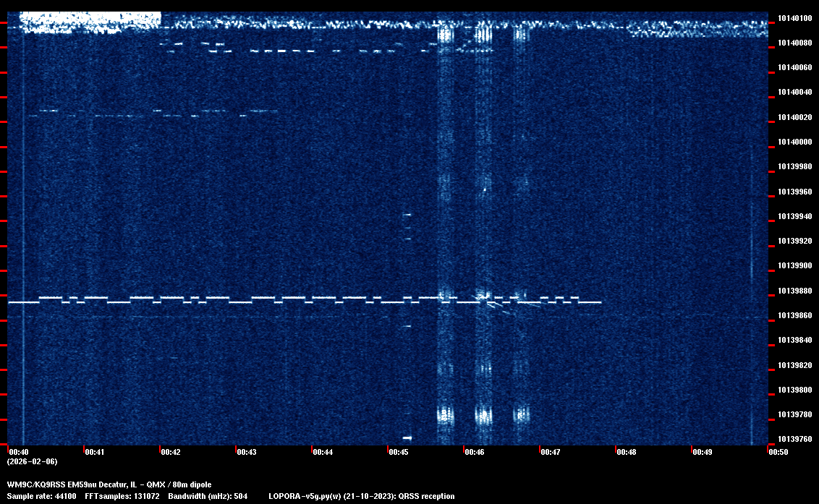The image size is (819, 504).
Task: Select the 'FFTsamples: 131072' text
Action: click(x=122, y=496)
